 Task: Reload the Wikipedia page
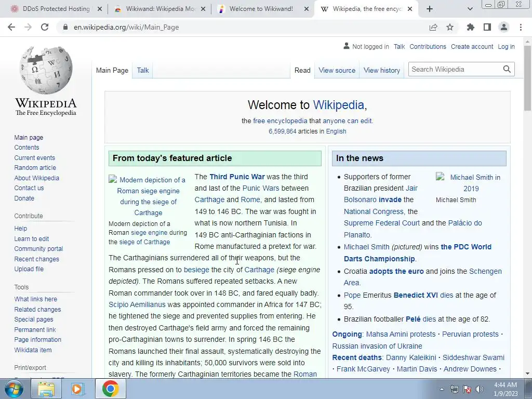45,27
